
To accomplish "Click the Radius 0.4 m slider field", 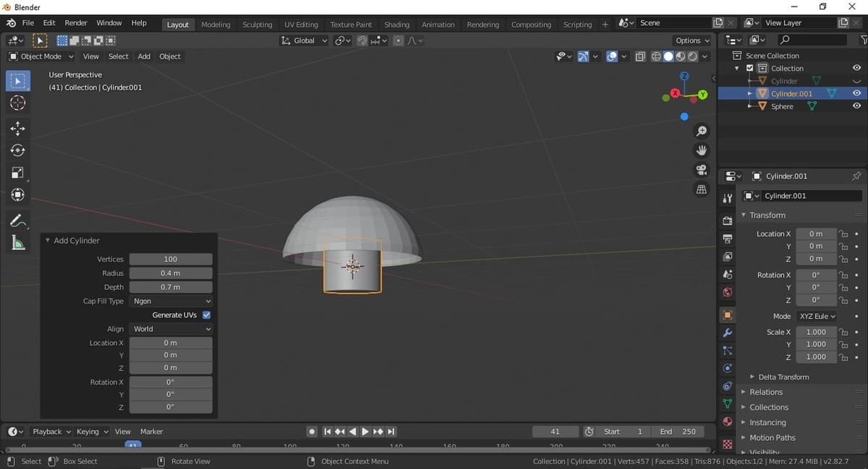I will (x=171, y=273).
